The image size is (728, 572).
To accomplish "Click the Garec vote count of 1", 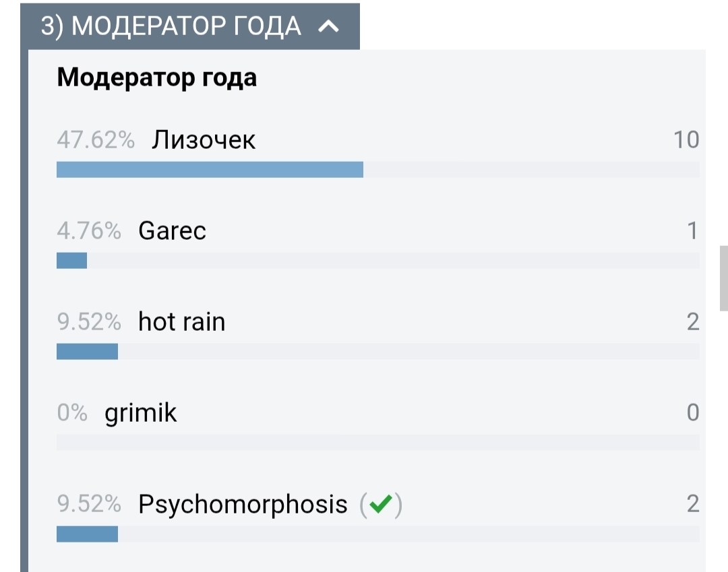I will click(692, 231).
